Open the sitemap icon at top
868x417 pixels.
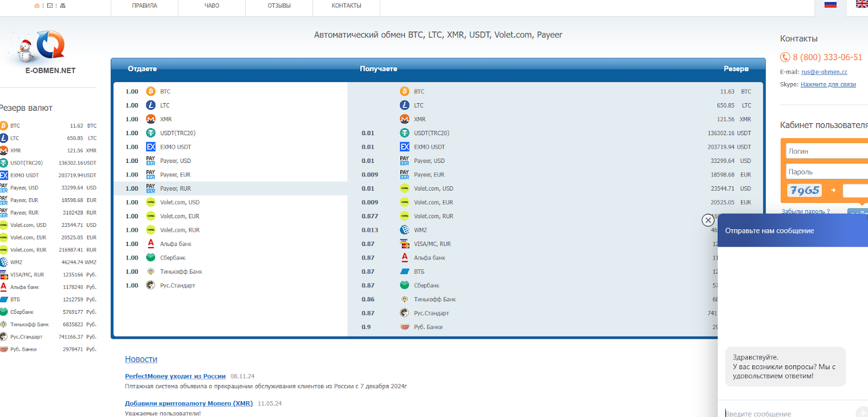coord(63,5)
